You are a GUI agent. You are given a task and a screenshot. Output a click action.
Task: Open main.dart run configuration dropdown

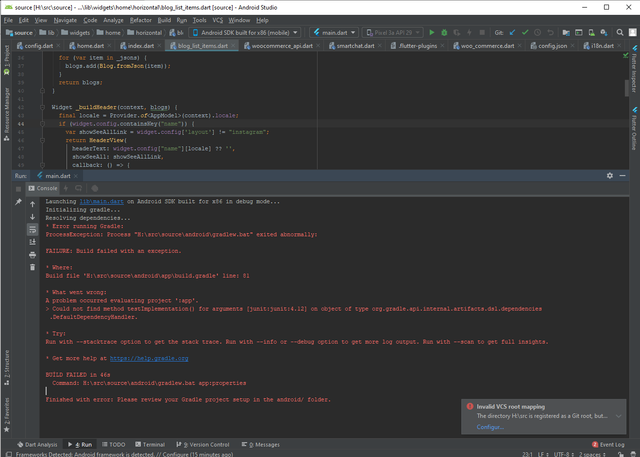click(x=334, y=33)
